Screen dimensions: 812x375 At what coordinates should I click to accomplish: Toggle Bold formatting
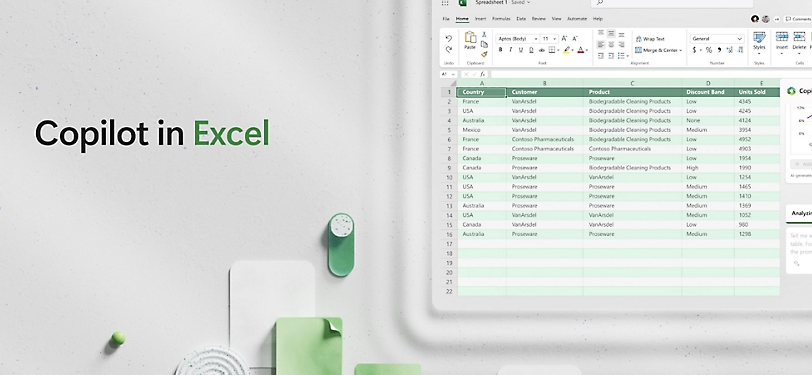click(500, 50)
